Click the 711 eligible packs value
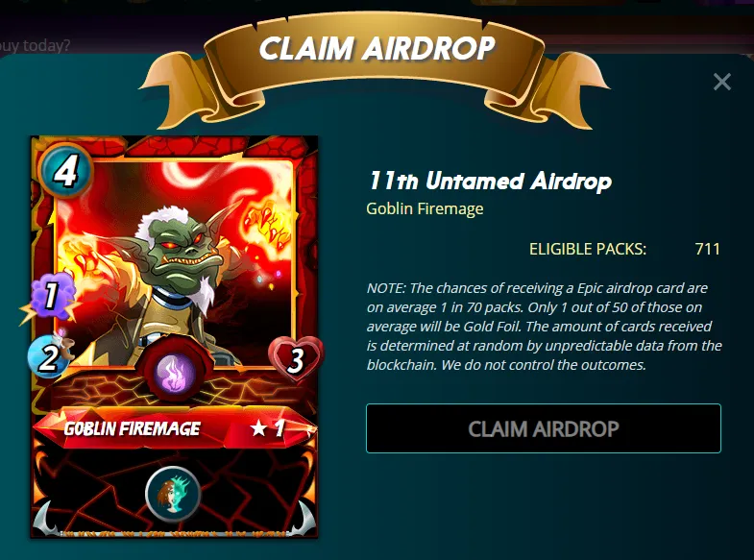Screen dimensions: 754x560 pos(707,249)
